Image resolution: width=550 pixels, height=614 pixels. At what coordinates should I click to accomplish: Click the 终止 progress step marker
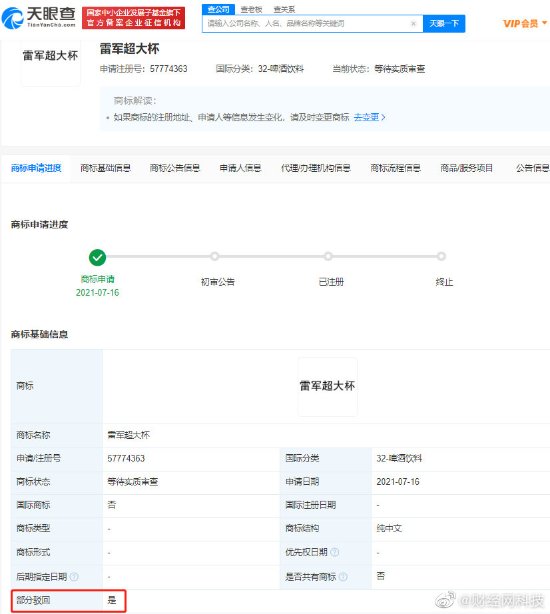click(441, 256)
